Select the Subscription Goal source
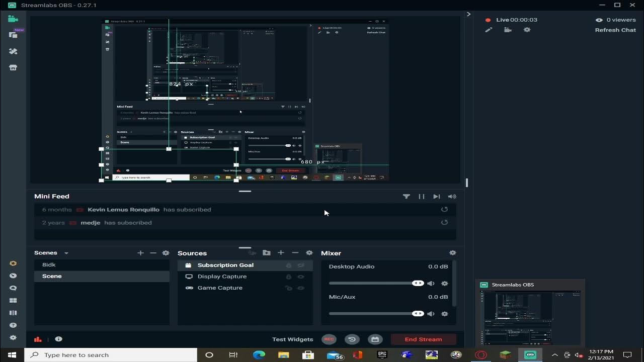Image resolution: width=644 pixels, height=362 pixels. [245, 265]
